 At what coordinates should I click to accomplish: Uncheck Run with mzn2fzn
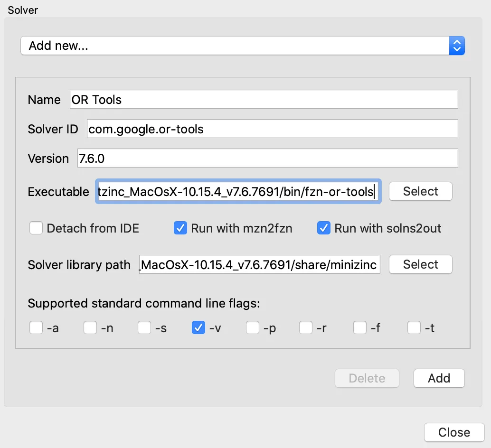180,228
